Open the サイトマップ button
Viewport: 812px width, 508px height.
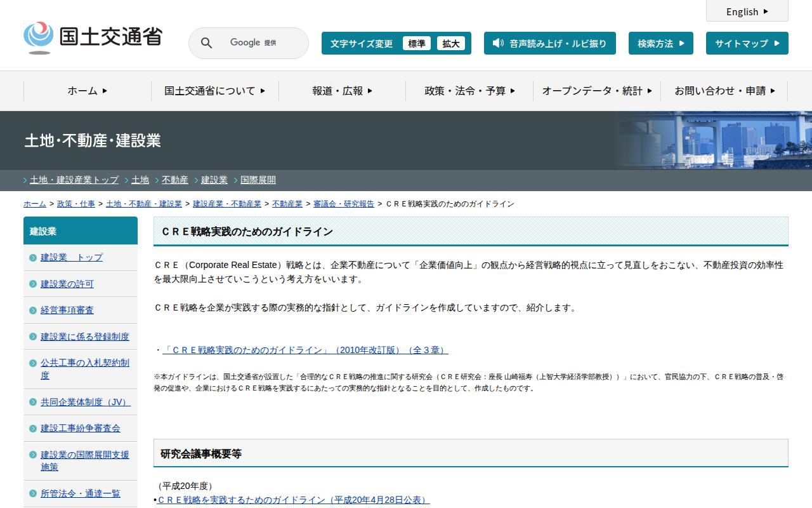[x=747, y=43]
